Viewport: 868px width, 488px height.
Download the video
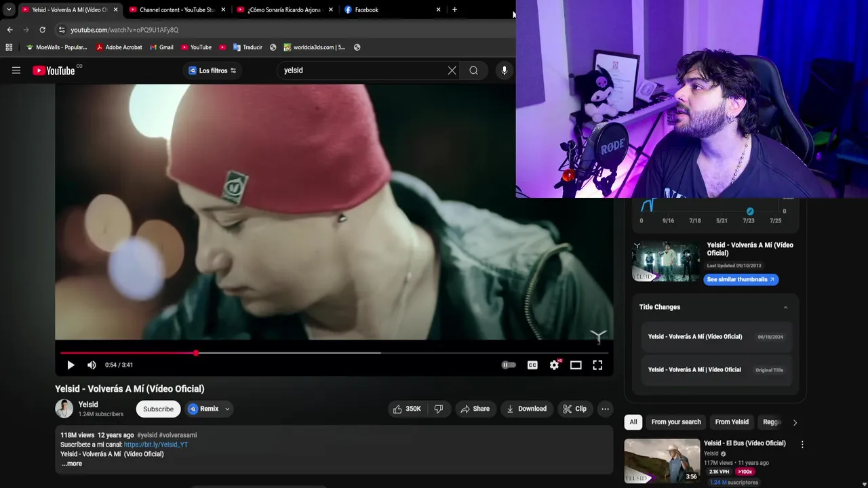tap(527, 409)
